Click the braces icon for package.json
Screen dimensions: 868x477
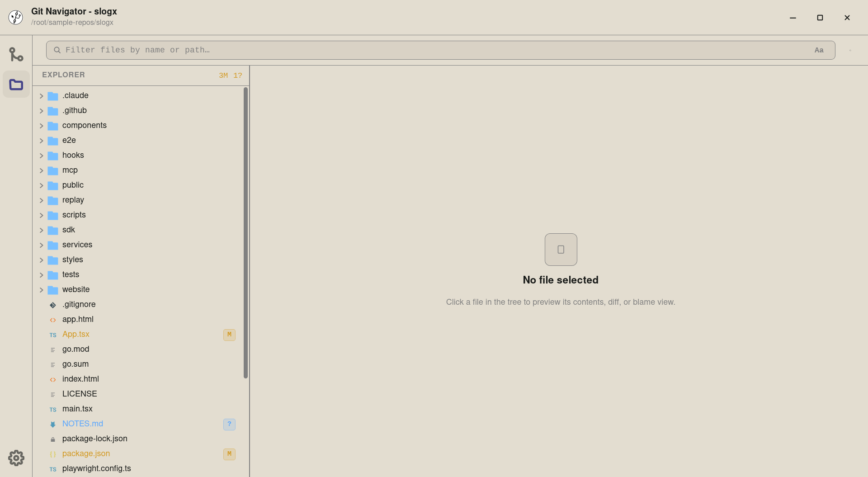point(53,454)
